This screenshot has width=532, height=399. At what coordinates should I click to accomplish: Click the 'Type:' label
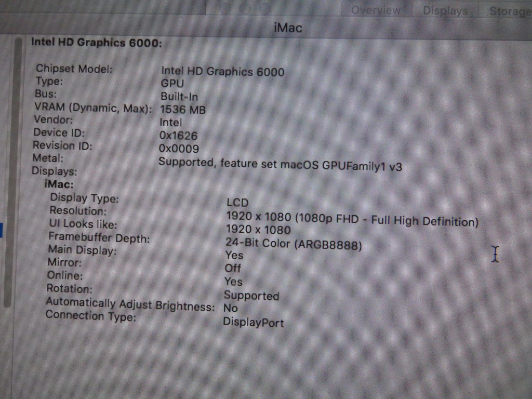[49, 82]
